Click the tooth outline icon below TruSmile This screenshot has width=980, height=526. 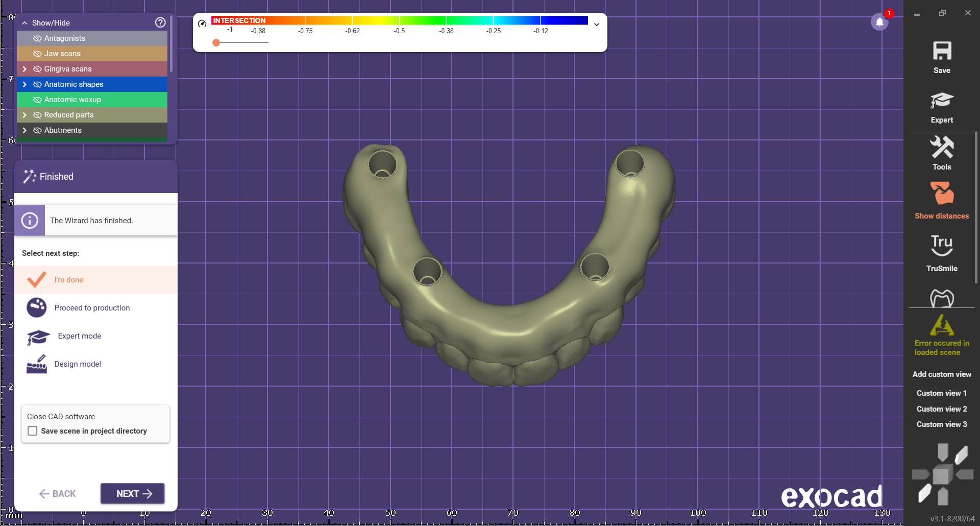tap(942, 298)
